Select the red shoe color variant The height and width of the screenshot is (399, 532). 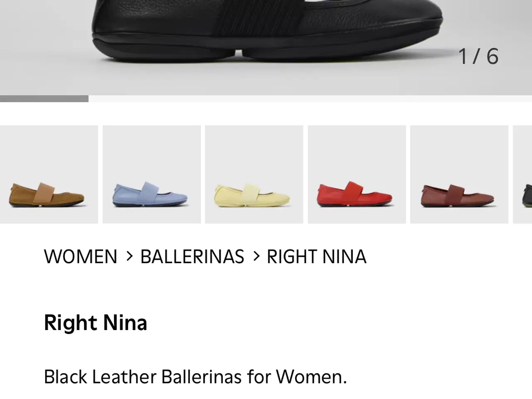[x=357, y=174]
